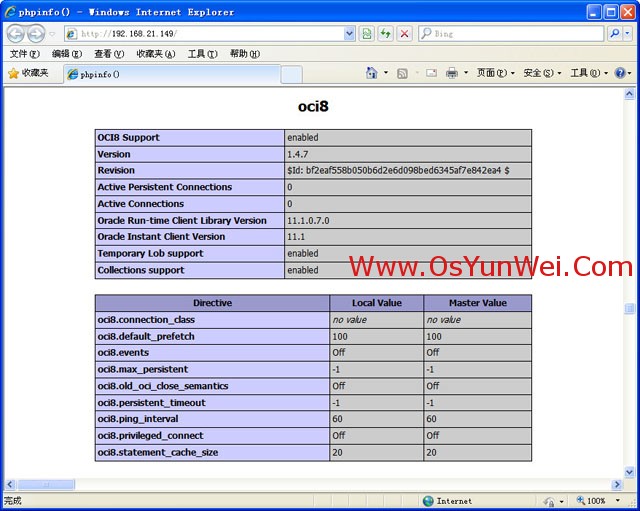Click the Local Value column header
Image resolution: width=640 pixels, height=511 pixels.
[377, 303]
